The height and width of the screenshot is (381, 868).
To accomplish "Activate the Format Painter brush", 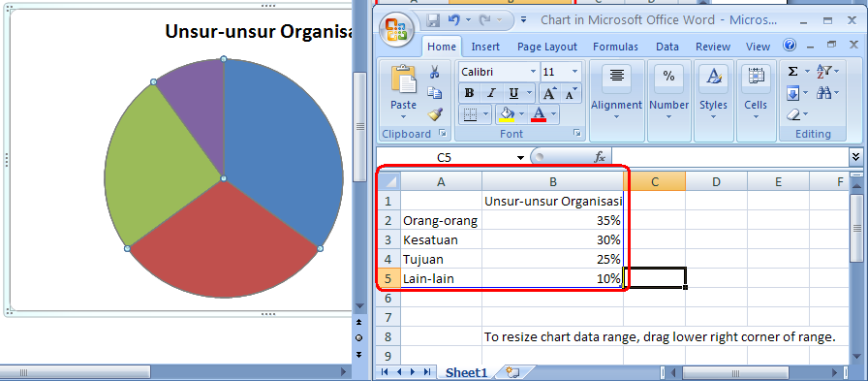I will click(435, 114).
